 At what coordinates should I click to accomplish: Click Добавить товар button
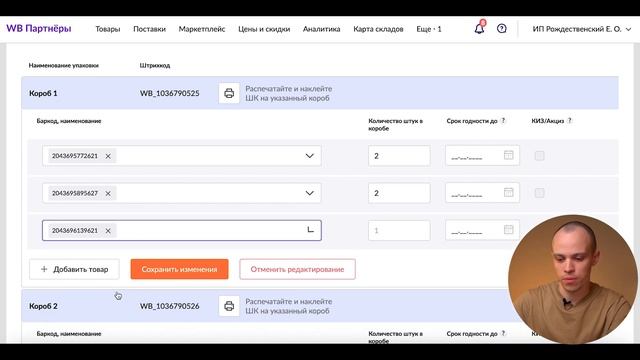click(x=74, y=269)
